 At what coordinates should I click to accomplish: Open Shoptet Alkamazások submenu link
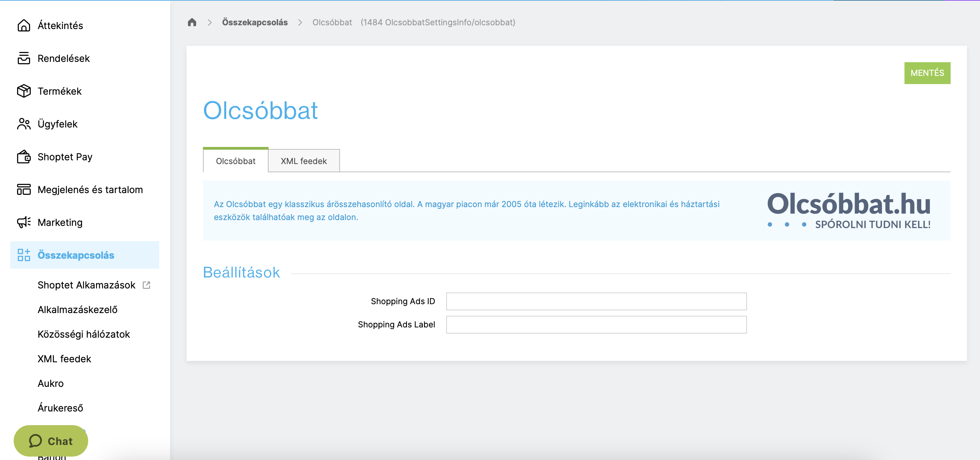(x=86, y=285)
